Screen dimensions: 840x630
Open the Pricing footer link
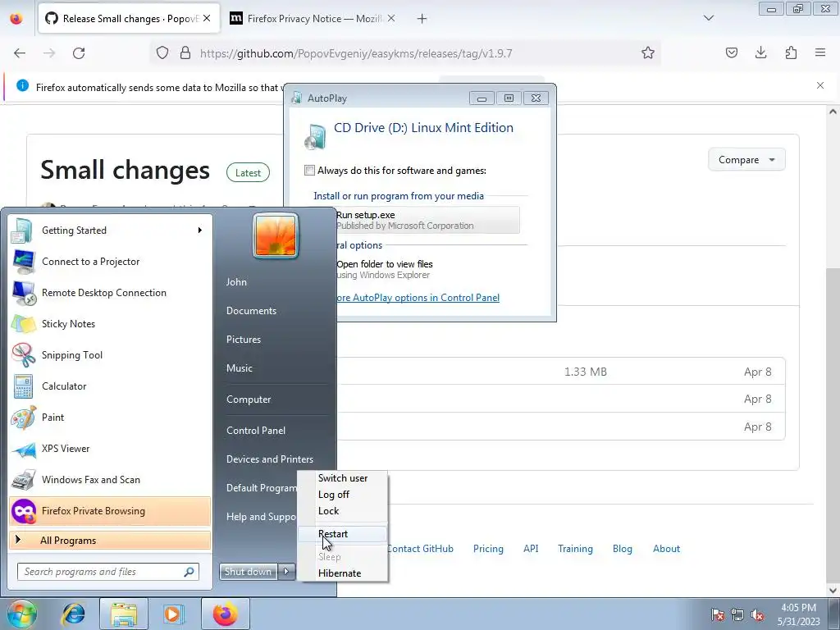click(x=488, y=549)
